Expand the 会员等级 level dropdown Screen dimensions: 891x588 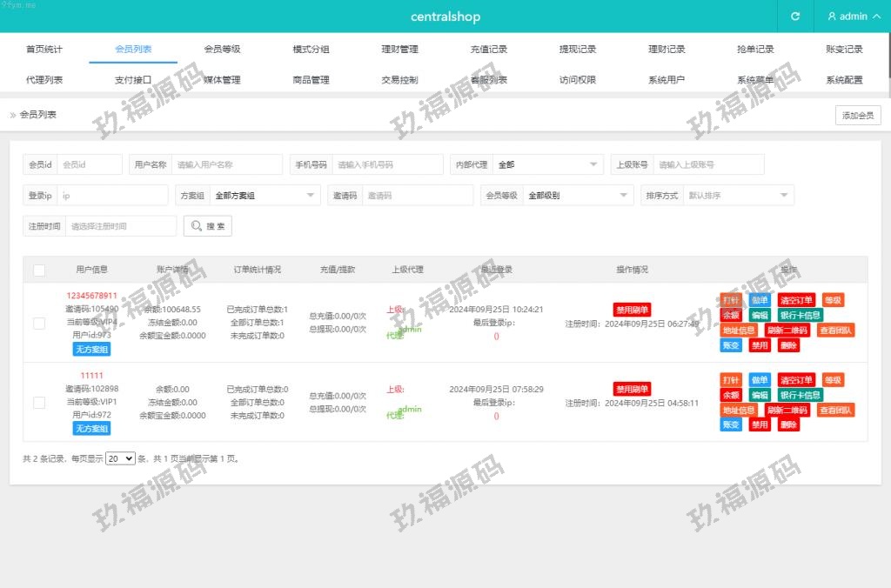click(578, 196)
